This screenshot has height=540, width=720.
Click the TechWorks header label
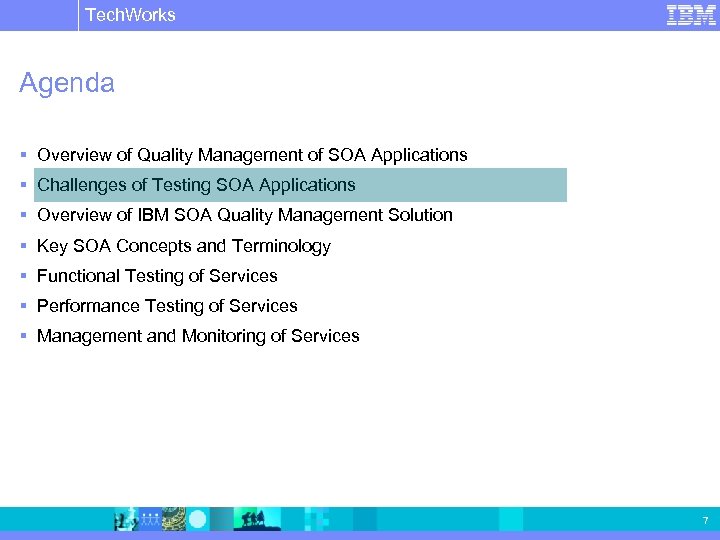click(130, 15)
